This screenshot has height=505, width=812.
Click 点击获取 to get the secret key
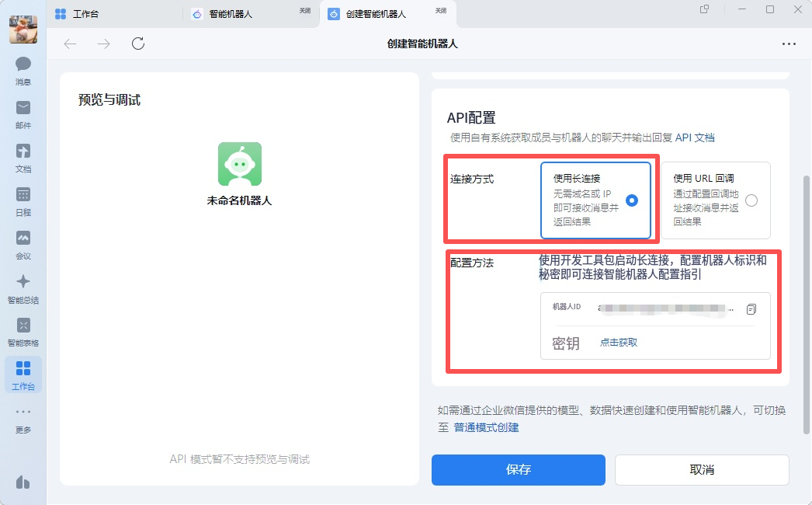(x=619, y=343)
